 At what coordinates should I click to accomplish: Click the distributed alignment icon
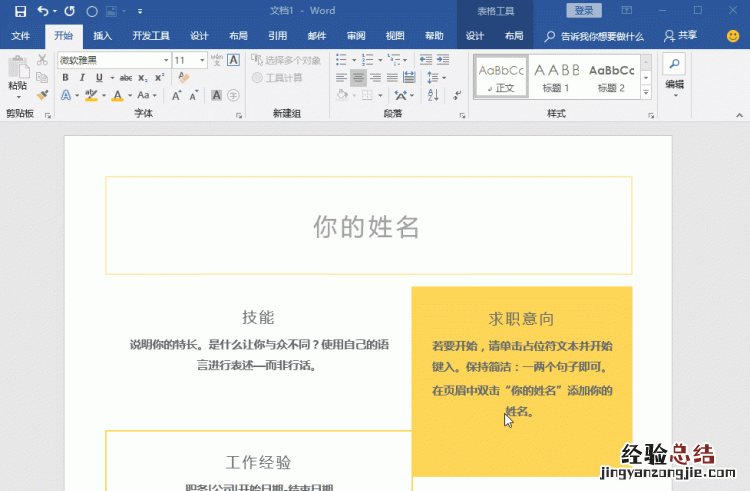point(409,77)
